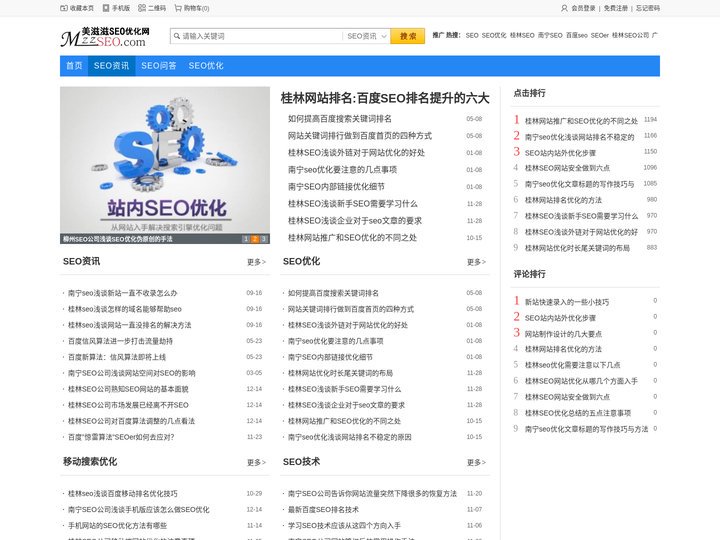Click the 会员登录 link

tap(583, 8)
